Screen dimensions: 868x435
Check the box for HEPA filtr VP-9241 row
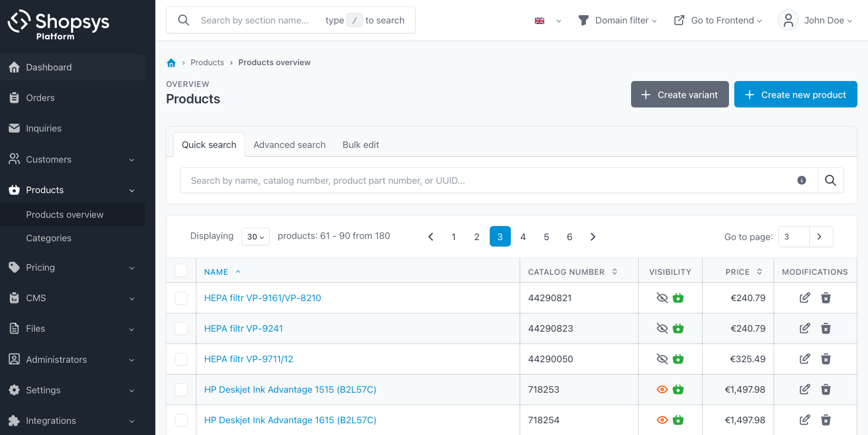(x=181, y=329)
